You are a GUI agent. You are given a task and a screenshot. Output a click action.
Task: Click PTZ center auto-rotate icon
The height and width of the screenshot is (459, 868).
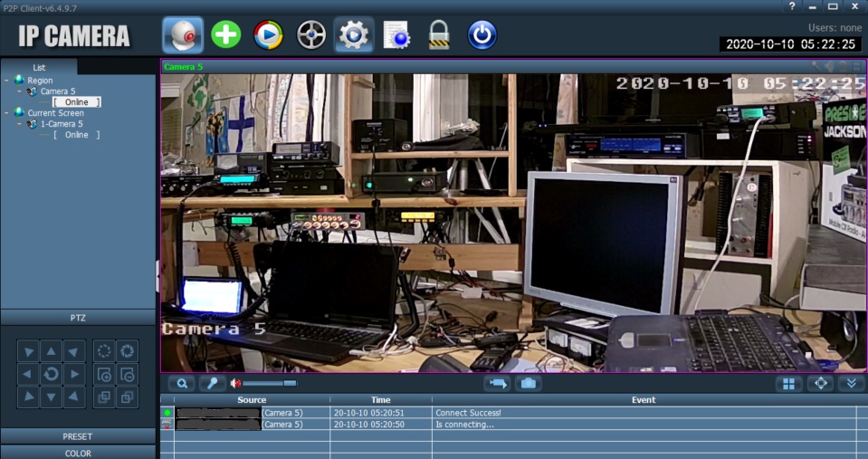point(51,374)
